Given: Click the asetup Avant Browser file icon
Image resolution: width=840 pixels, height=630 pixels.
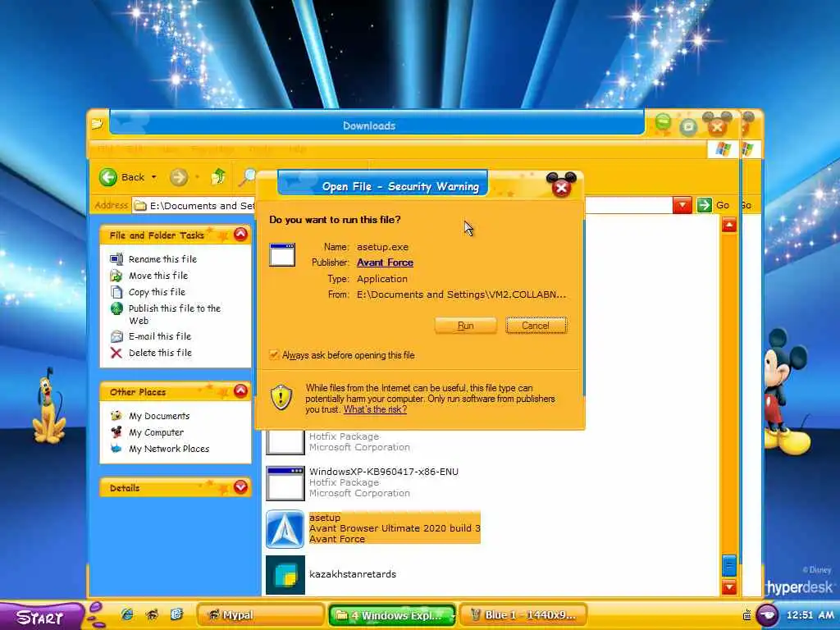Looking at the screenshot, I should (285, 529).
